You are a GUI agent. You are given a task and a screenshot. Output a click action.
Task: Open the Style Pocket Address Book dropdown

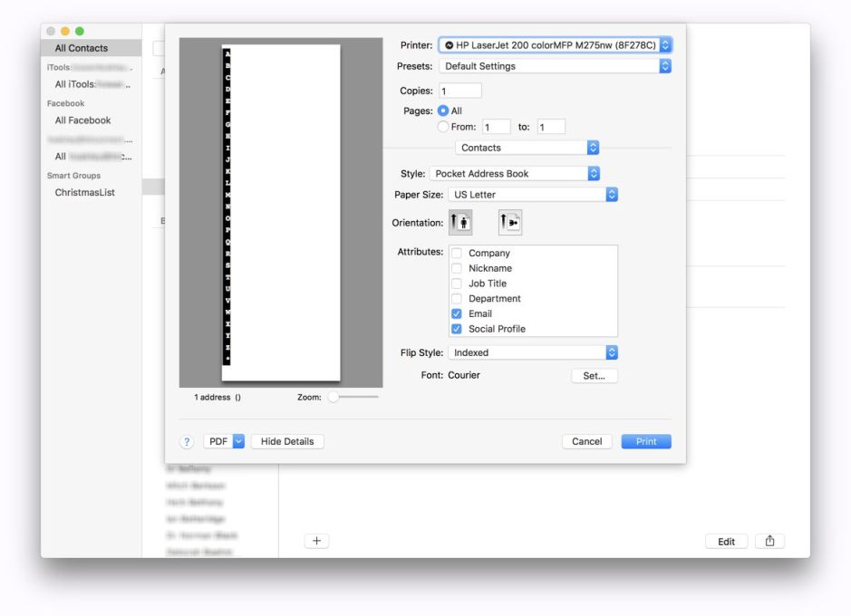[x=515, y=173]
